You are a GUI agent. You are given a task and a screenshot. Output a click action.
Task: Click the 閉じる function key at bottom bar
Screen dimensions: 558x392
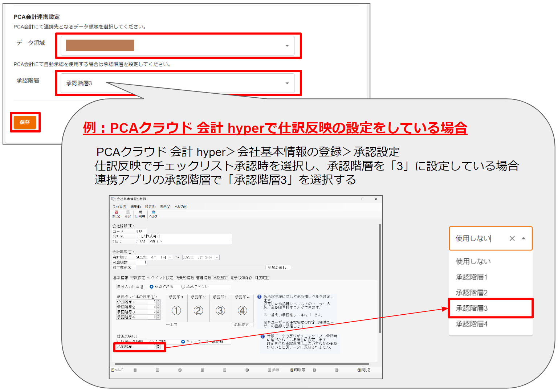(364, 370)
